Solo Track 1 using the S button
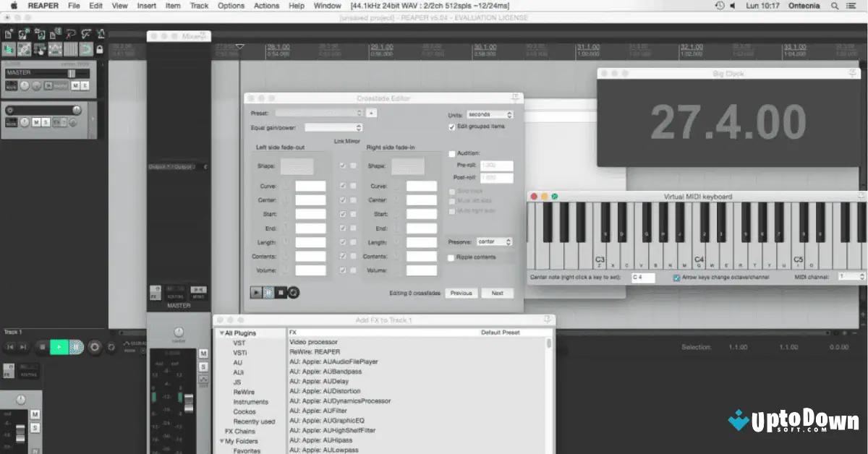Image resolution: width=868 pixels, height=454 pixels. point(46,121)
